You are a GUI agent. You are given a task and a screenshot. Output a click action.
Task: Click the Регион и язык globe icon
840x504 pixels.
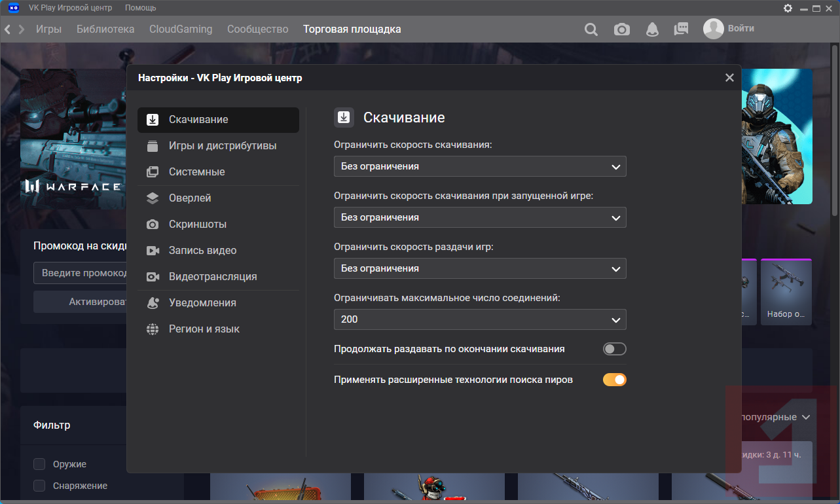click(153, 329)
